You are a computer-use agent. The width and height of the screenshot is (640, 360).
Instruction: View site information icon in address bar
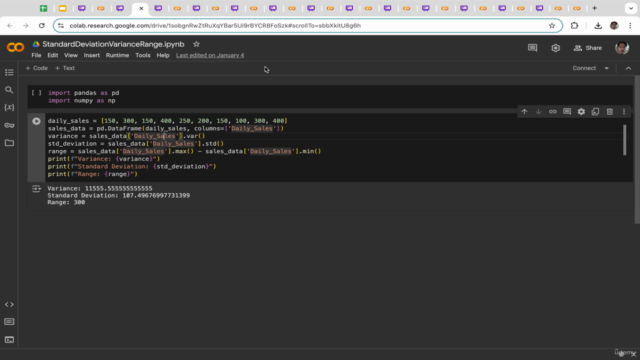pos(61,25)
